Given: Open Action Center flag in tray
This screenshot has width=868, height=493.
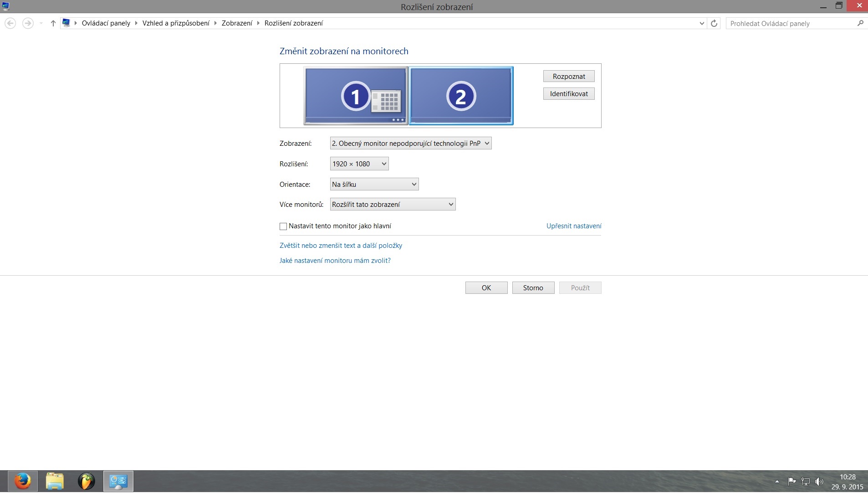Looking at the screenshot, I should [792, 482].
